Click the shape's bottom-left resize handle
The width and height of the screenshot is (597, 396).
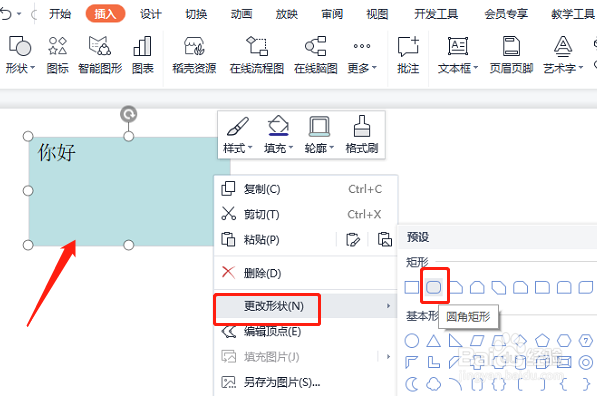(28, 245)
